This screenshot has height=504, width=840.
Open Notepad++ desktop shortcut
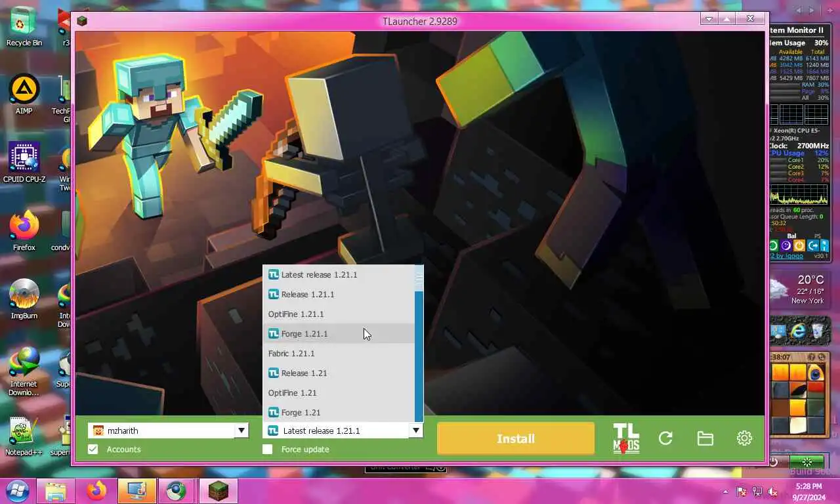(24, 436)
